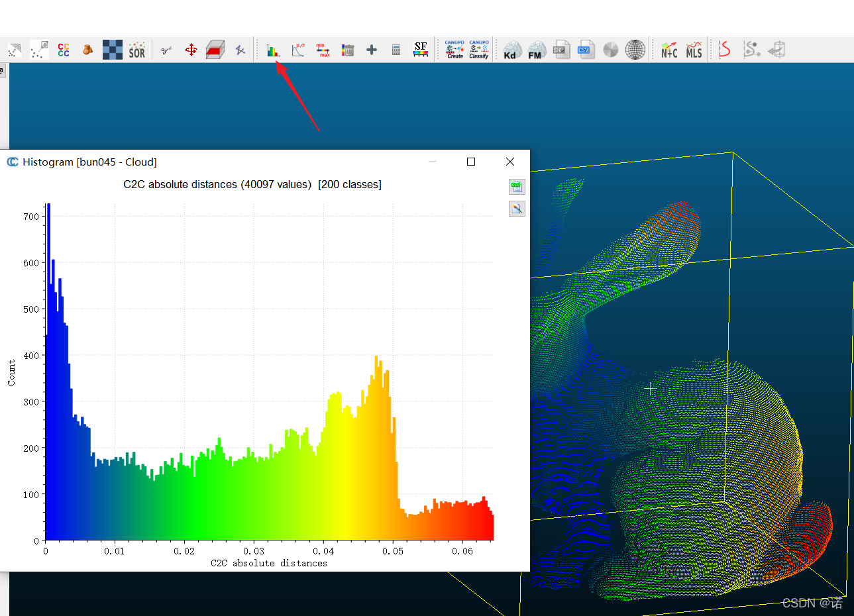Click the colorful rainbow delete scalar field icon

coord(347,49)
